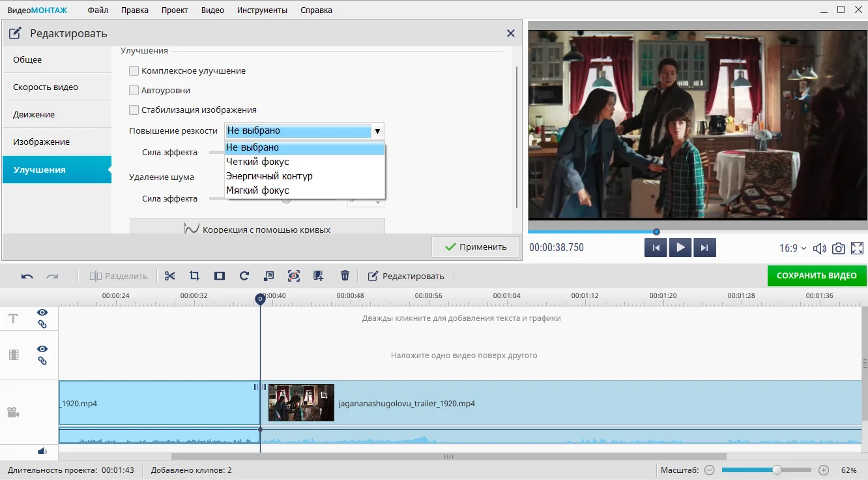Click the preview volume speaker icon
Screen dimensions: 868x480
coord(820,248)
